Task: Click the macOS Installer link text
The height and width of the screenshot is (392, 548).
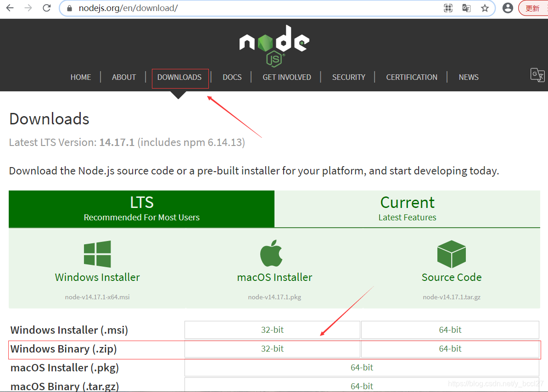Action: pos(275,277)
